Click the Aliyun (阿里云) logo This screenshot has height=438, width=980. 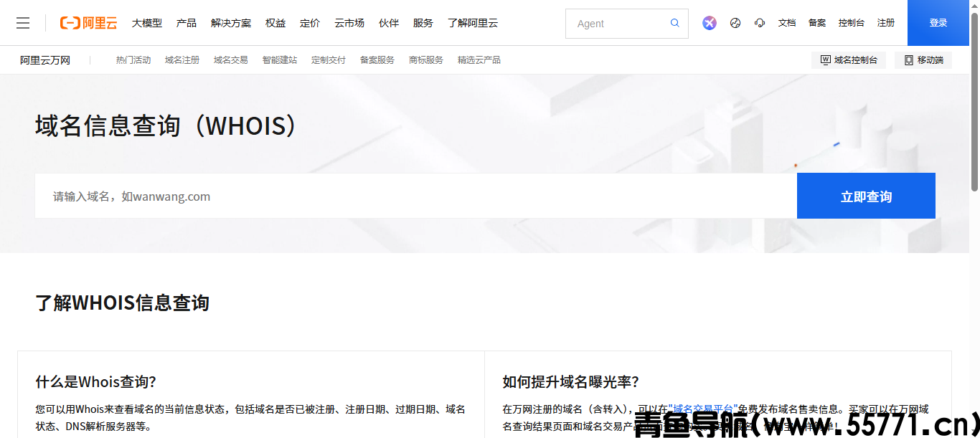click(88, 23)
